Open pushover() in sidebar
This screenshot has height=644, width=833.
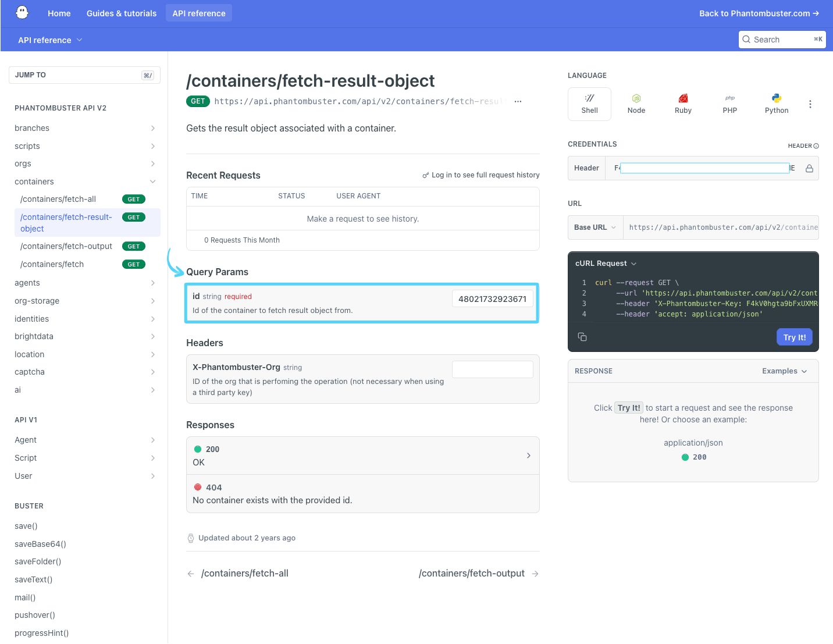point(35,615)
